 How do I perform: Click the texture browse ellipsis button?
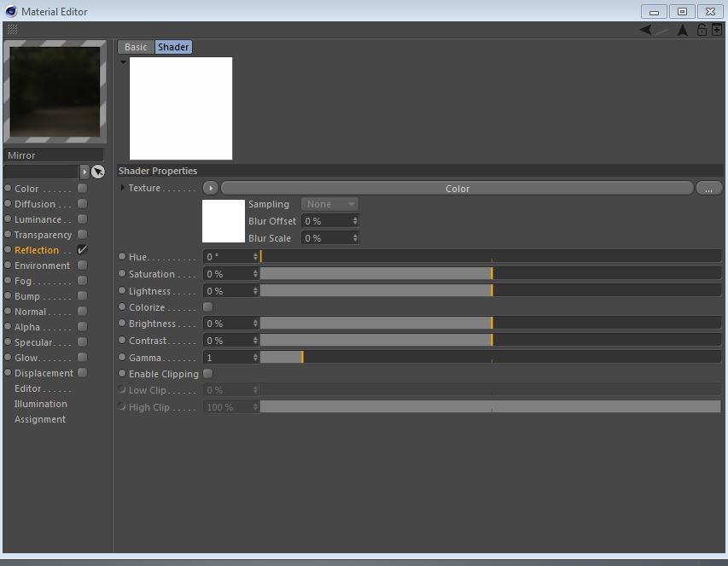click(x=708, y=188)
